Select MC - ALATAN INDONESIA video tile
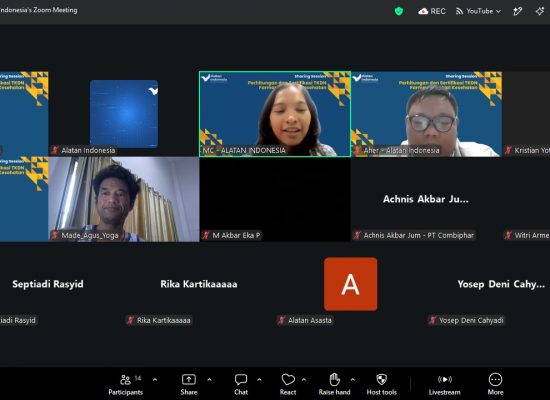The width and height of the screenshot is (550, 400). 275,114
